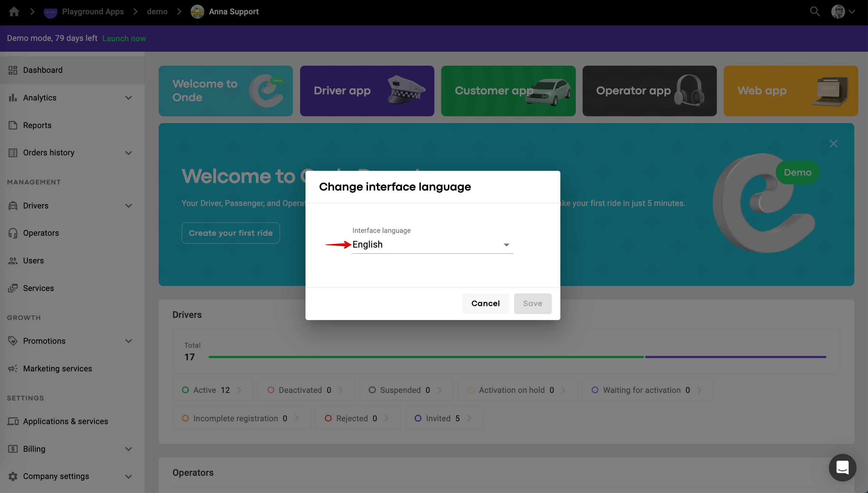Click the Dashboard grid icon
The height and width of the screenshot is (493, 868).
tap(13, 70)
